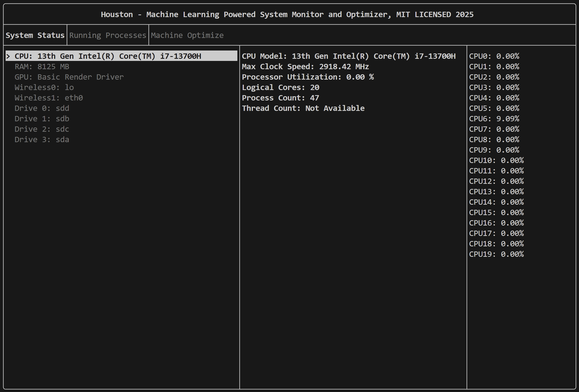Select the Drive 3: sda entry

click(42, 139)
